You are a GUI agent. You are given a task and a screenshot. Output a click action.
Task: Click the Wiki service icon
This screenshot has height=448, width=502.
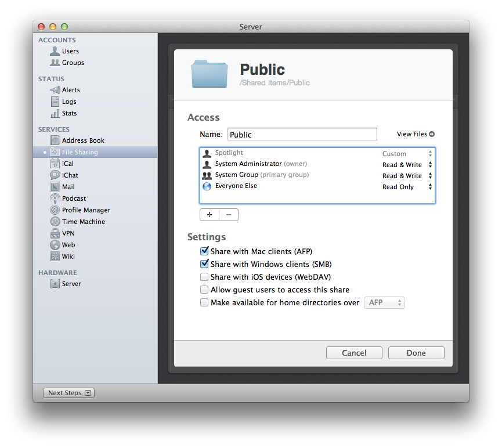(55, 256)
